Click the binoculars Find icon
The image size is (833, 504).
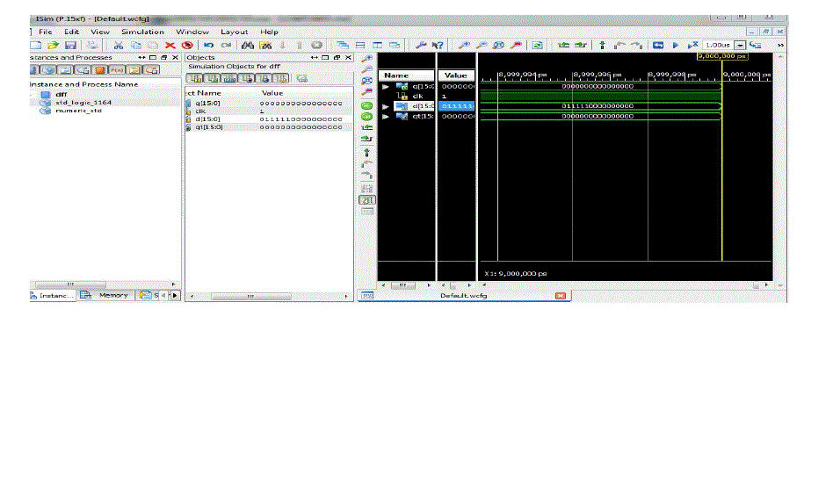point(248,45)
